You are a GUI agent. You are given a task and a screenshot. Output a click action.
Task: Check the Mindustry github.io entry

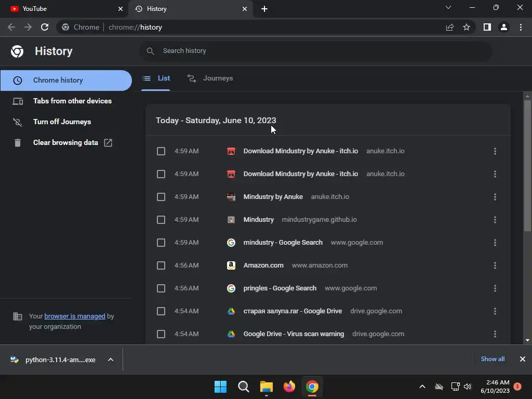coord(161,220)
